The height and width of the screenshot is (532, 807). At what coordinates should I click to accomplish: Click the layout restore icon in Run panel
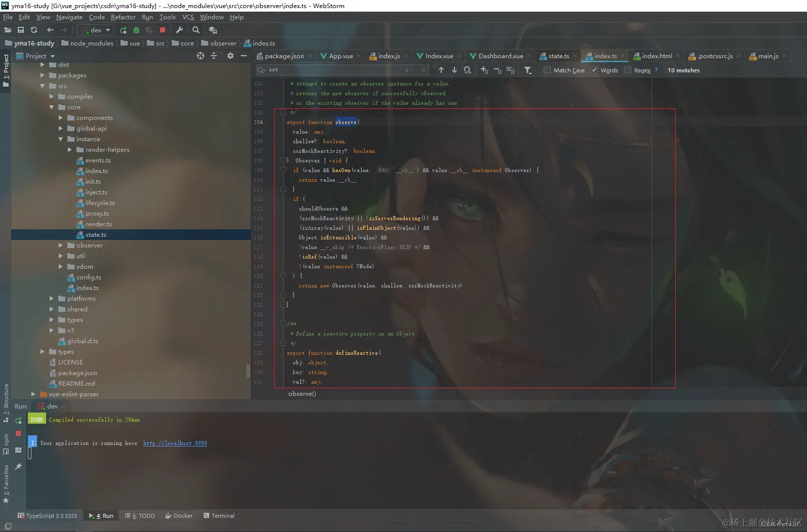coord(18,450)
